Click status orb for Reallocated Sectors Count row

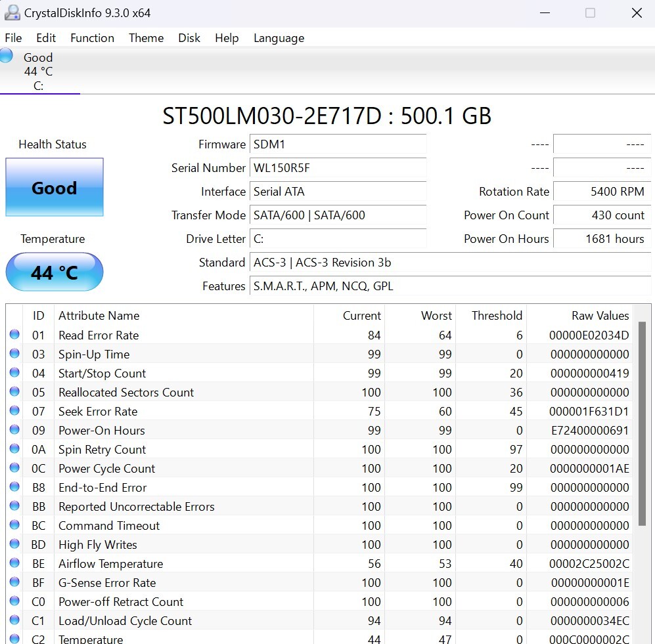click(14, 391)
